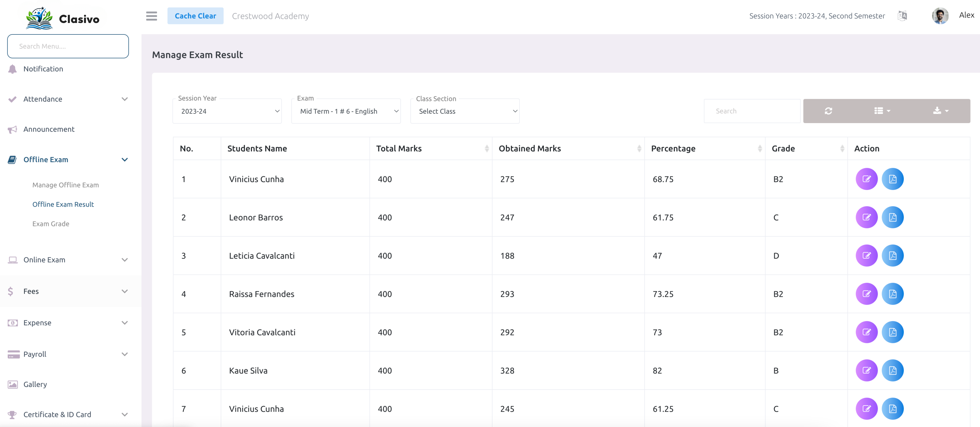Expand Certificate & ID Card menu
Viewport: 980px width, 427px height.
(x=68, y=414)
